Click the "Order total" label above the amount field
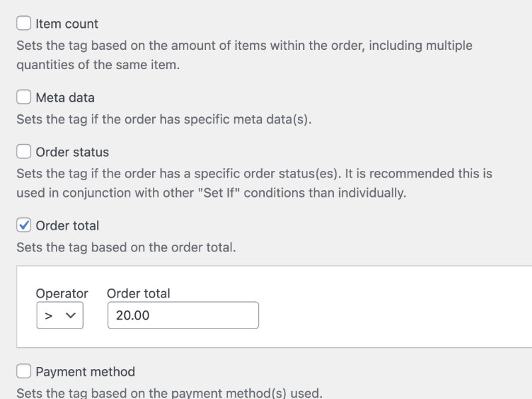This screenshot has width=532, height=399. tap(138, 293)
